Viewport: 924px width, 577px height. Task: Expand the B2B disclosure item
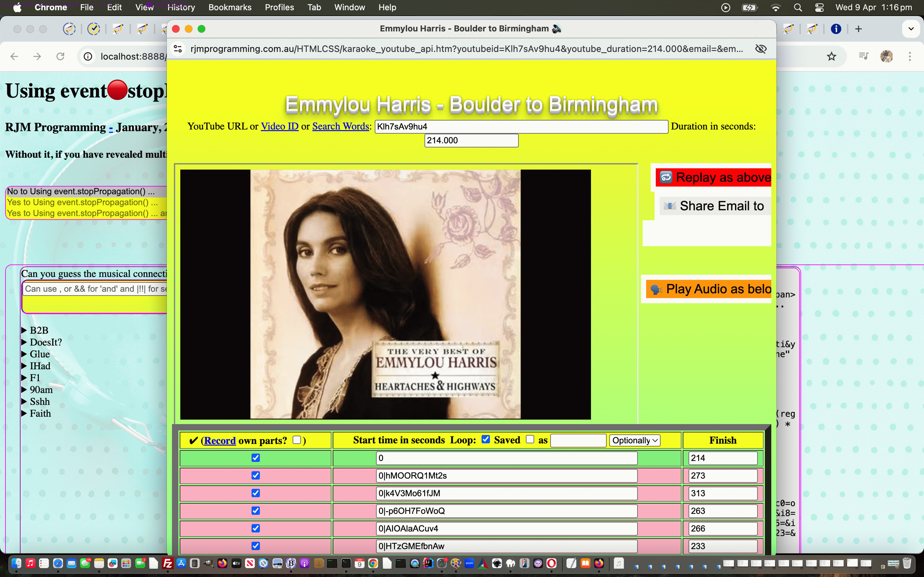pyautogui.click(x=24, y=330)
